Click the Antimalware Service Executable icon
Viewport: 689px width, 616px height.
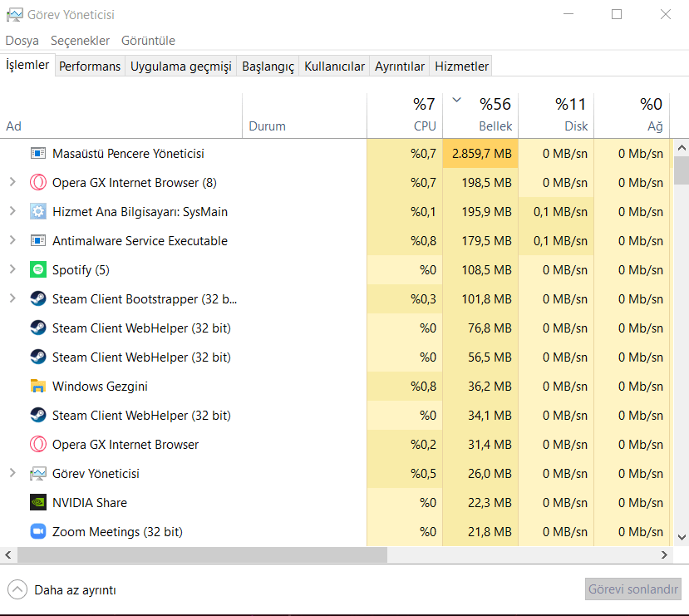[38, 241]
